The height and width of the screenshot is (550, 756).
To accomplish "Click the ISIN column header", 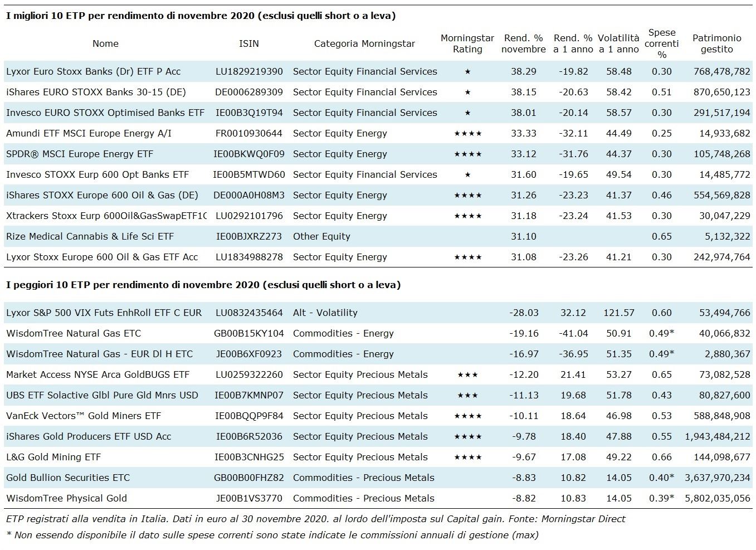I will point(248,43).
